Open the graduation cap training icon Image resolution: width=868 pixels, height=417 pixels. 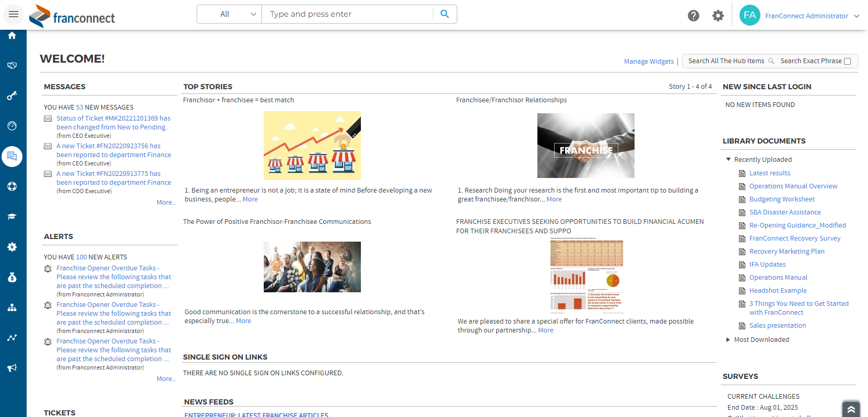tap(12, 217)
